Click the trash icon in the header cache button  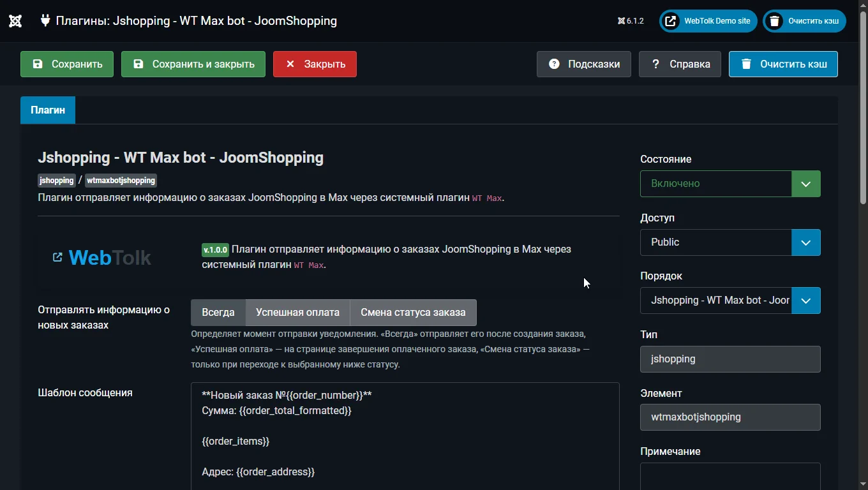point(774,21)
